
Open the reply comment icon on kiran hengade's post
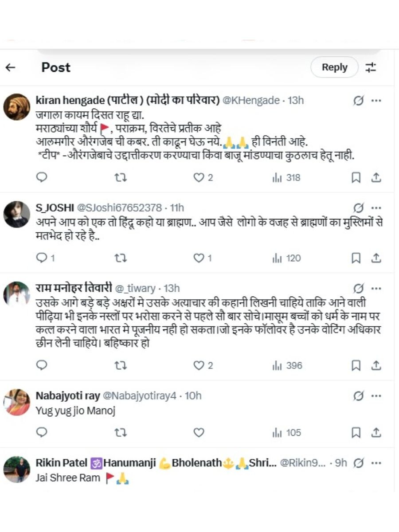click(x=42, y=177)
